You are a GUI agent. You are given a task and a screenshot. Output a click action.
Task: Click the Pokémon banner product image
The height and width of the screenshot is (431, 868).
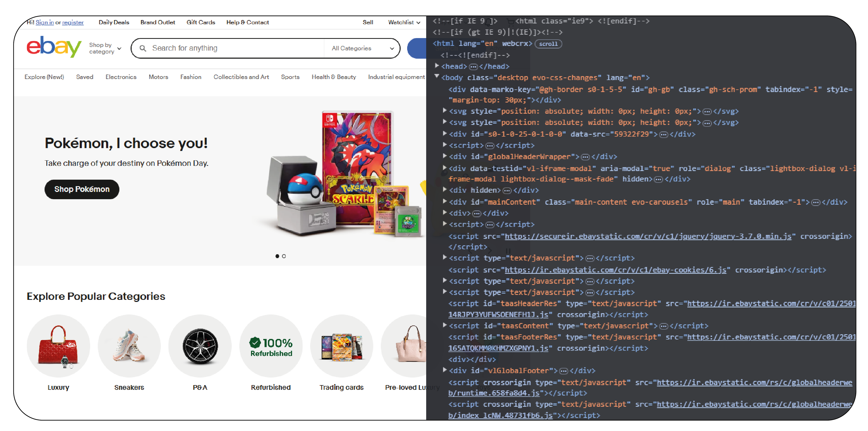pyautogui.click(x=344, y=174)
